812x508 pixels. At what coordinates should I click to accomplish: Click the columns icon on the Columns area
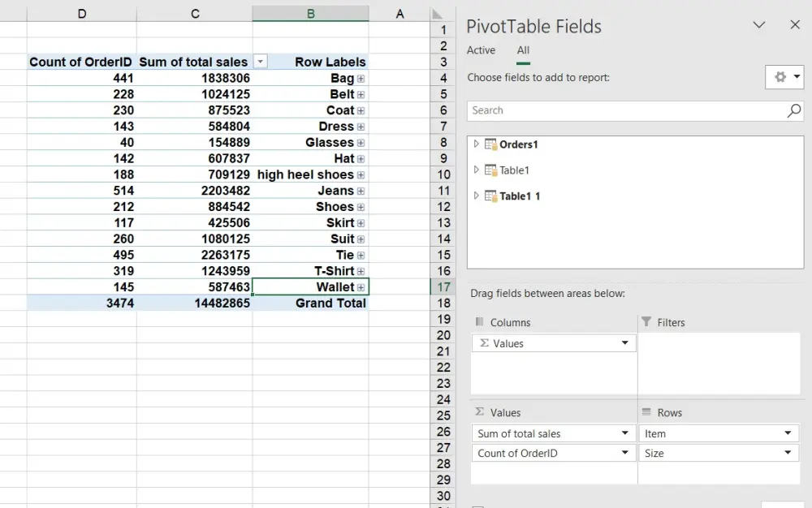(x=481, y=322)
